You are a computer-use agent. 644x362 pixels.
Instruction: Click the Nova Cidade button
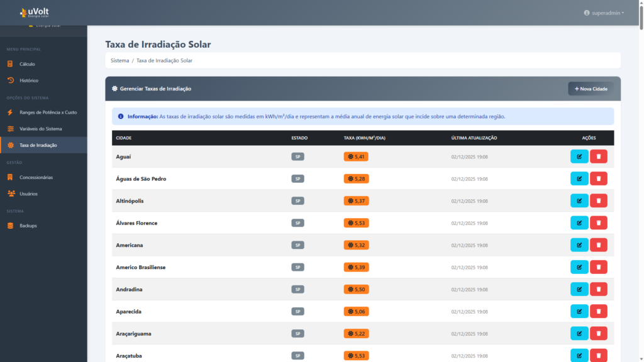point(591,89)
